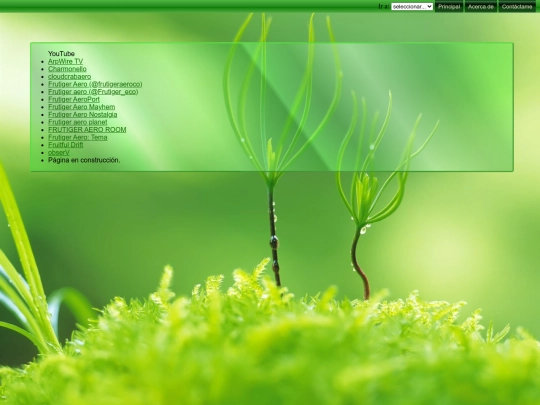
Task: Visit the Frutiger Aero Nostalgia link
Action: [83, 114]
